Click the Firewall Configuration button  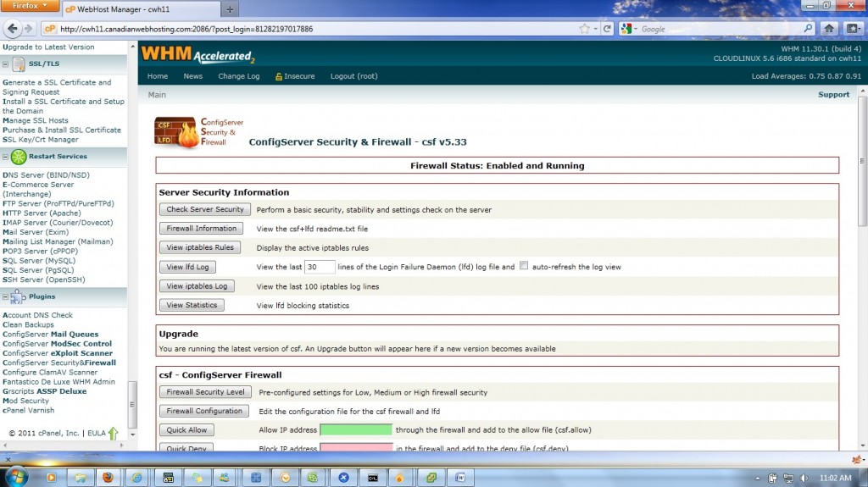tap(204, 411)
